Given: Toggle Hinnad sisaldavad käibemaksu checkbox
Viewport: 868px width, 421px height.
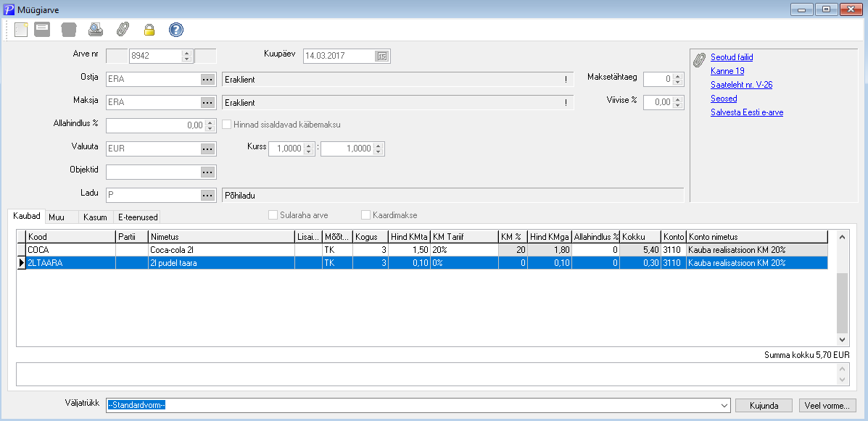Looking at the screenshot, I should pos(226,125).
